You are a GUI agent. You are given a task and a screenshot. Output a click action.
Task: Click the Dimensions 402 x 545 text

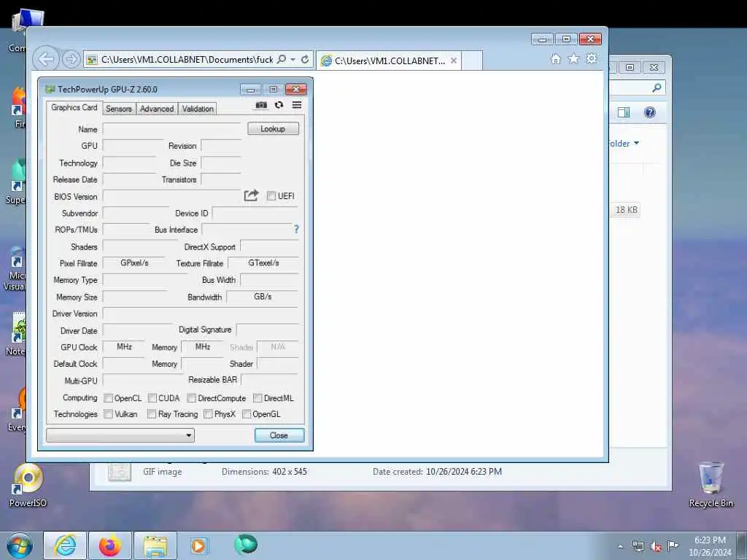tap(264, 472)
